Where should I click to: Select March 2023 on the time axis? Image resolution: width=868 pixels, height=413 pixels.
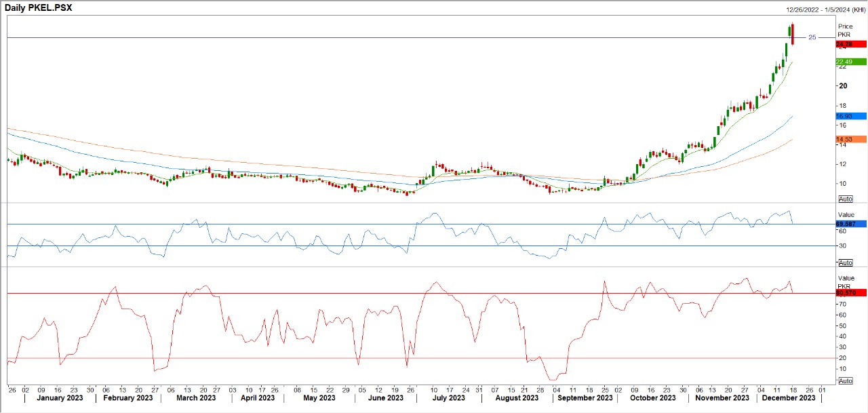coord(196,398)
